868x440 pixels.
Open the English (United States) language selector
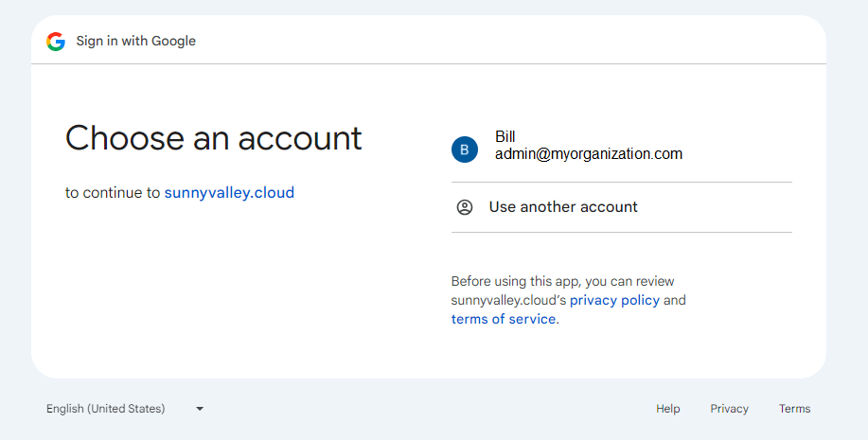click(x=106, y=409)
